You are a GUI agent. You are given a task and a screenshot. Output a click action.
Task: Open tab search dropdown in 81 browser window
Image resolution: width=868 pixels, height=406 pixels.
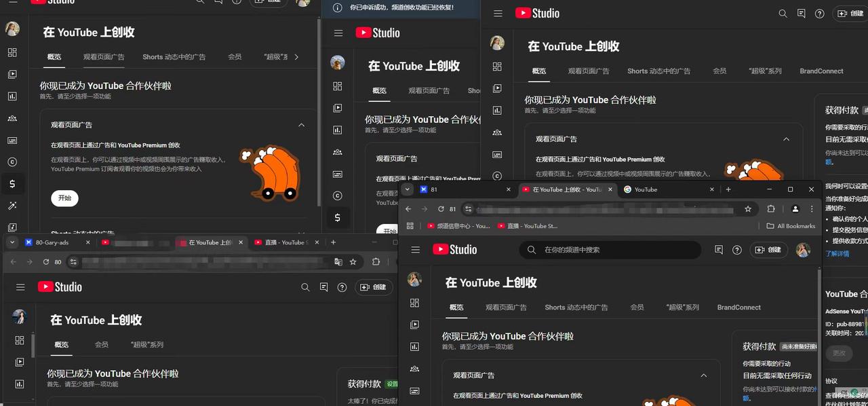coord(407,189)
